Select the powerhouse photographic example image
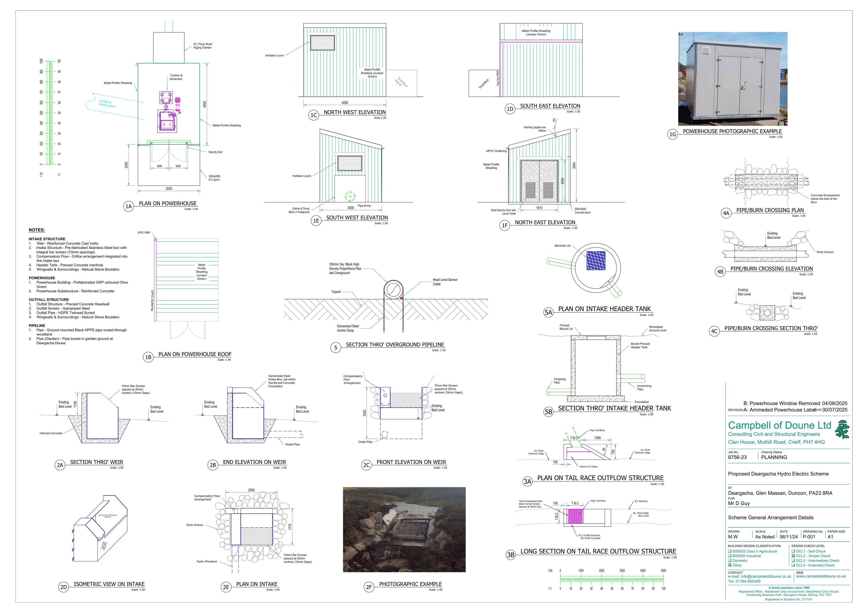The width and height of the screenshot is (868, 613). point(733,79)
